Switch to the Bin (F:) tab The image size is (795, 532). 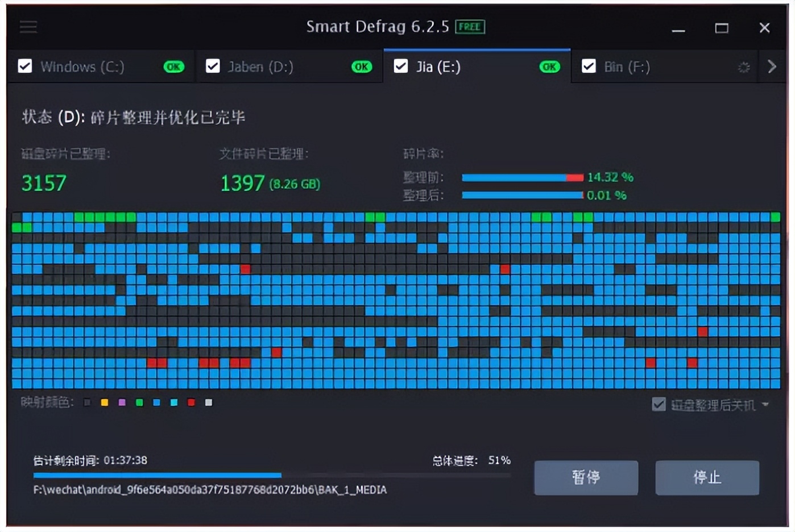coord(665,66)
